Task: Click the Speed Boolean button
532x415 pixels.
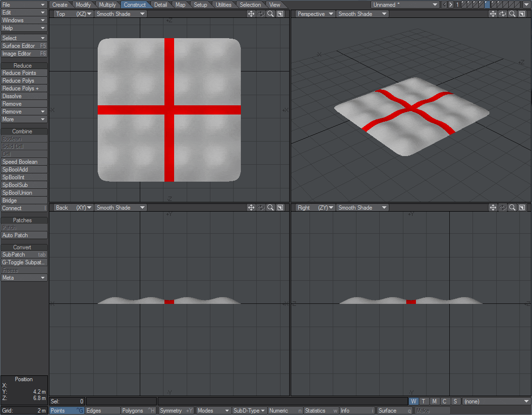Action: 24,162
